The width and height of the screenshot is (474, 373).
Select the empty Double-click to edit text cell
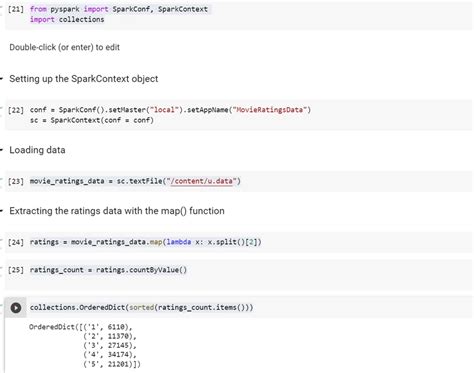(x=64, y=47)
